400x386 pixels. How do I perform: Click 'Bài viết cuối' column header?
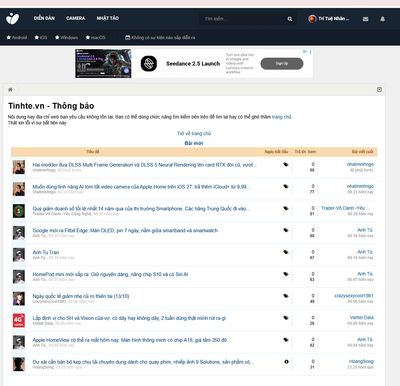point(363,152)
